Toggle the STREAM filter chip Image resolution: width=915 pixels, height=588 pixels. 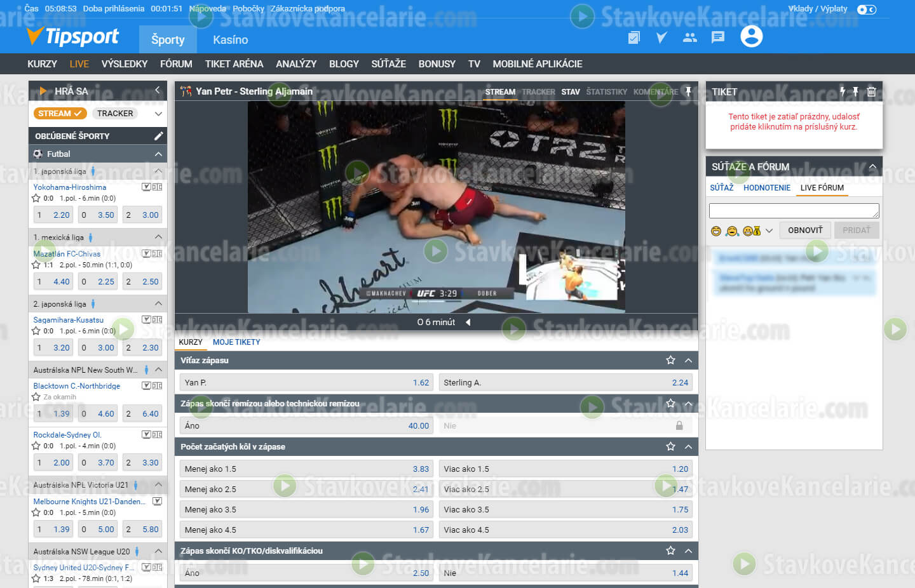click(60, 114)
